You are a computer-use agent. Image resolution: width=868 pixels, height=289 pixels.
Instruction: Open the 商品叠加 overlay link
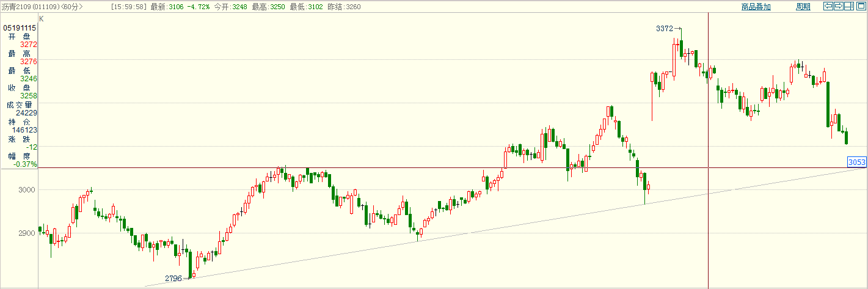756,7
